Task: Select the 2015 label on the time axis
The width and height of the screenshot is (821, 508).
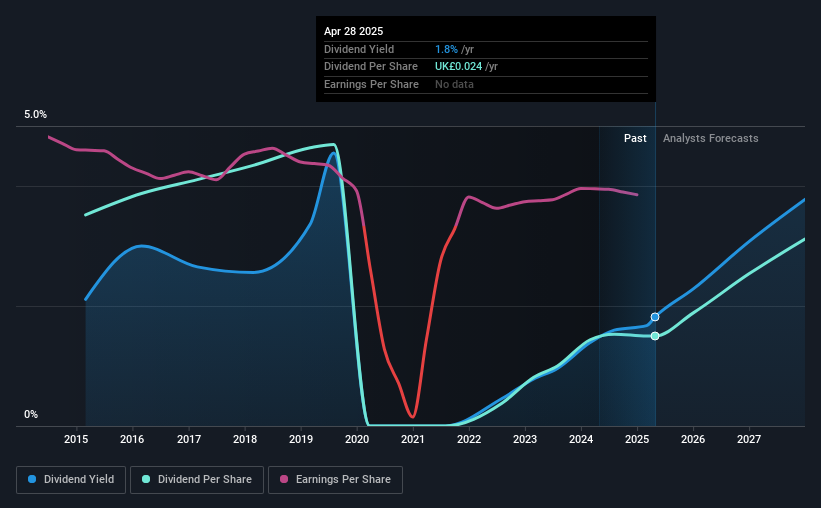Action: [x=76, y=439]
